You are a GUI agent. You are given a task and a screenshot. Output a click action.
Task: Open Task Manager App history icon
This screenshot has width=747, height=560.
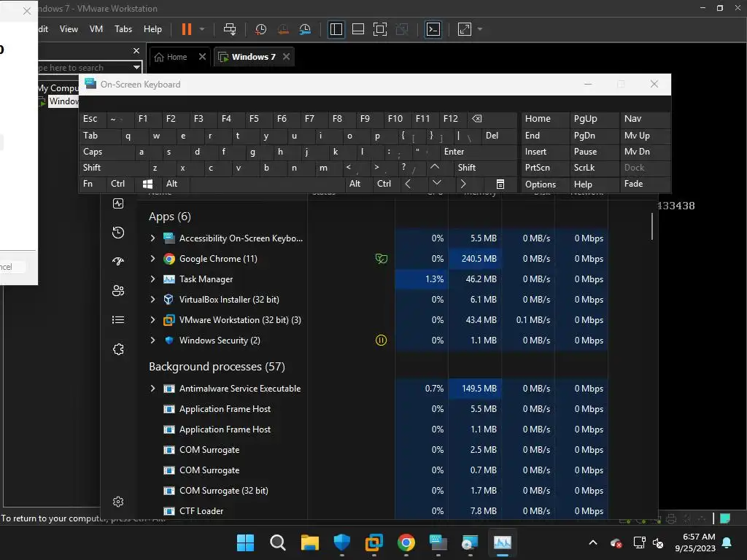tap(118, 233)
